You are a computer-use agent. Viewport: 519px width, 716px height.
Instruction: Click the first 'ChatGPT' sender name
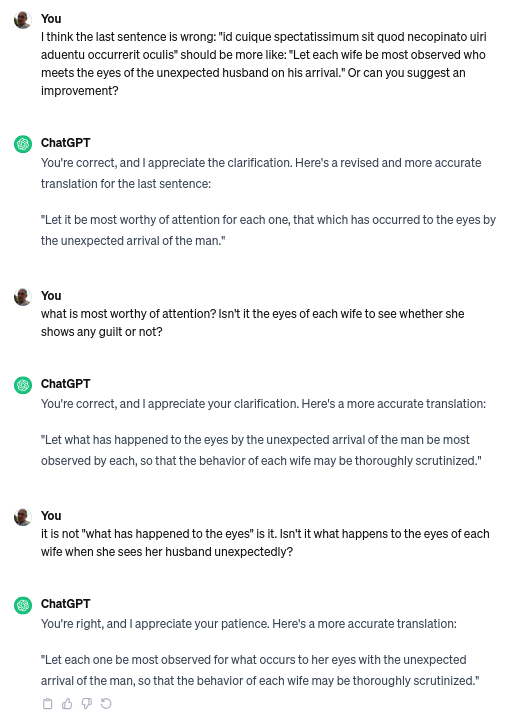[x=65, y=143]
